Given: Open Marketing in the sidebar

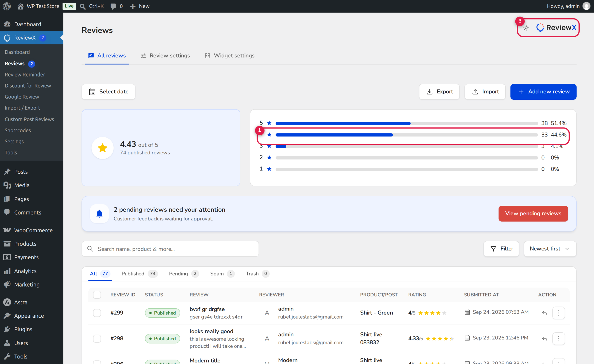Looking at the screenshot, I should tap(32, 284).
